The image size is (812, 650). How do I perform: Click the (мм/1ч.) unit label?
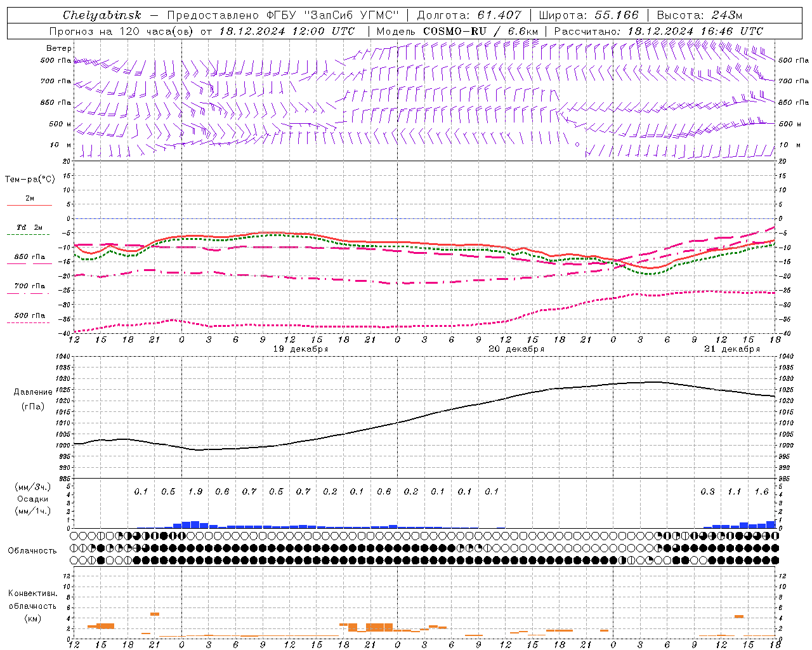pyautogui.click(x=32, y=511)
